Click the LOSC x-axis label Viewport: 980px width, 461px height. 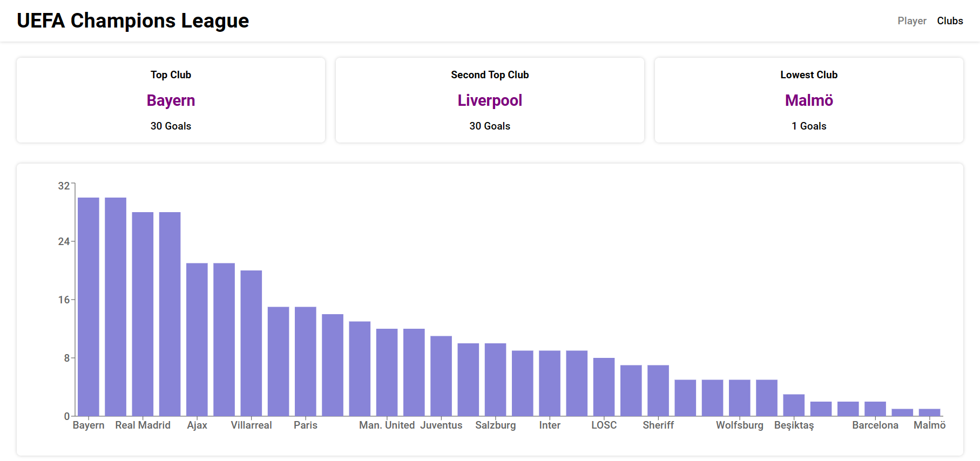point(604,425)
